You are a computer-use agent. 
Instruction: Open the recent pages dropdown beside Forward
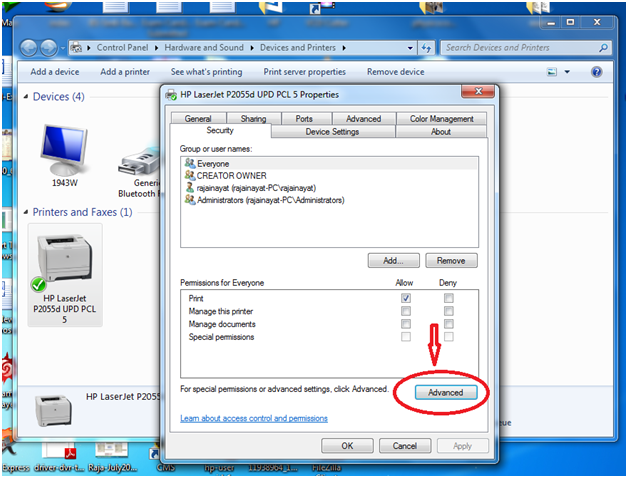click(63, 48)
